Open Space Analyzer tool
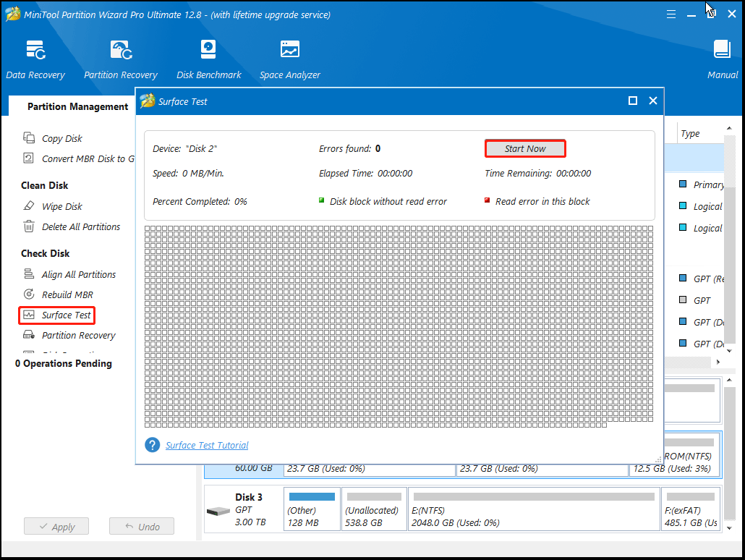Image resolution: width=745 pixels, height=560 pixels. coord(290,59)
